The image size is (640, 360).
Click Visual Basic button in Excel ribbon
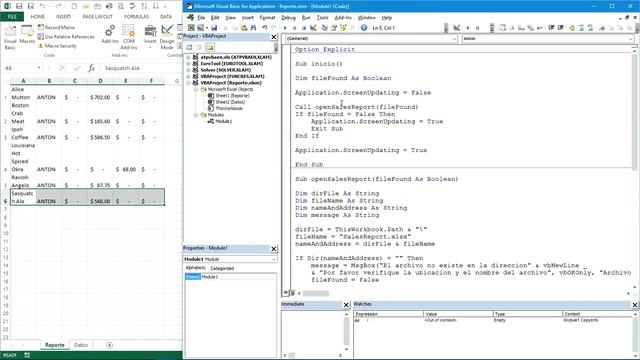pos(10,37)
